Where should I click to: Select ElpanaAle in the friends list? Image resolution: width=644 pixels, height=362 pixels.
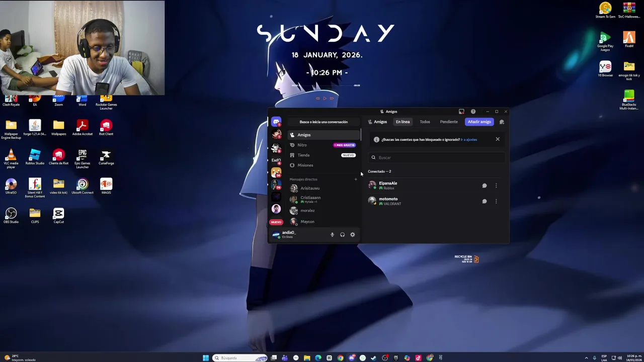436,186
